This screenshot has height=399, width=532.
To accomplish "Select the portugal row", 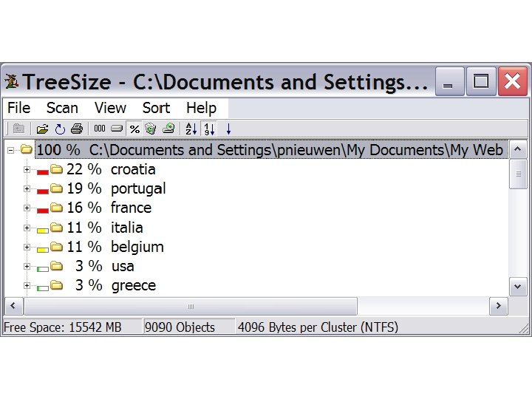I will (116, 188).
